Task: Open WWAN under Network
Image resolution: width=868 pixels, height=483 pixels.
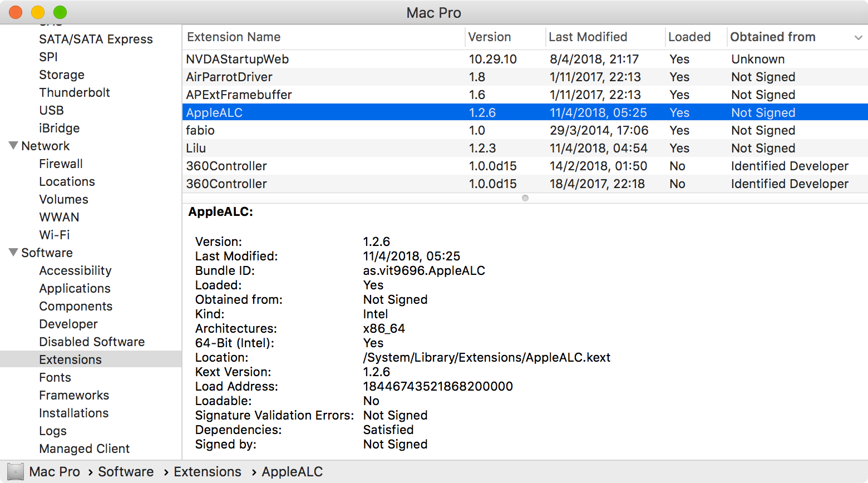Action: (59, 217)
